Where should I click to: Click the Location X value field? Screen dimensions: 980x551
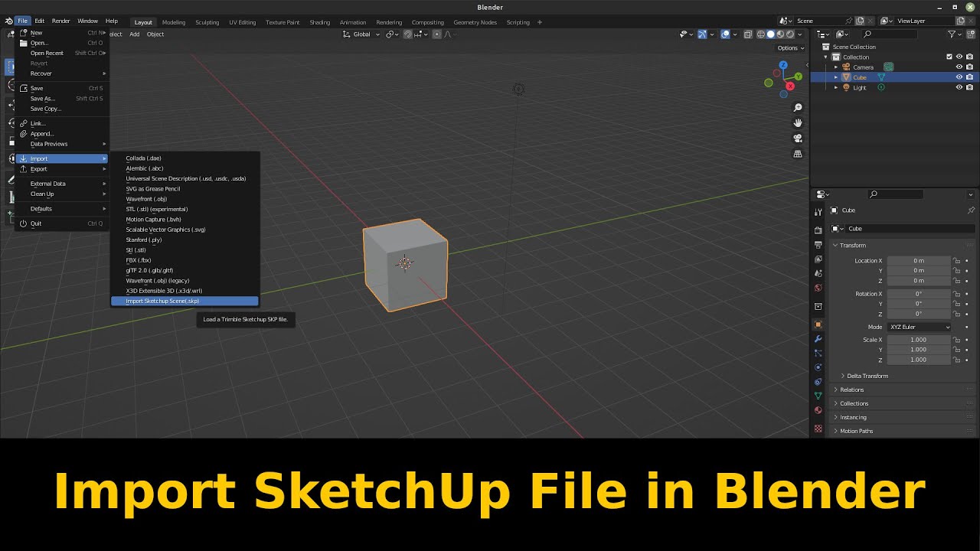click(x=919, y=261)
